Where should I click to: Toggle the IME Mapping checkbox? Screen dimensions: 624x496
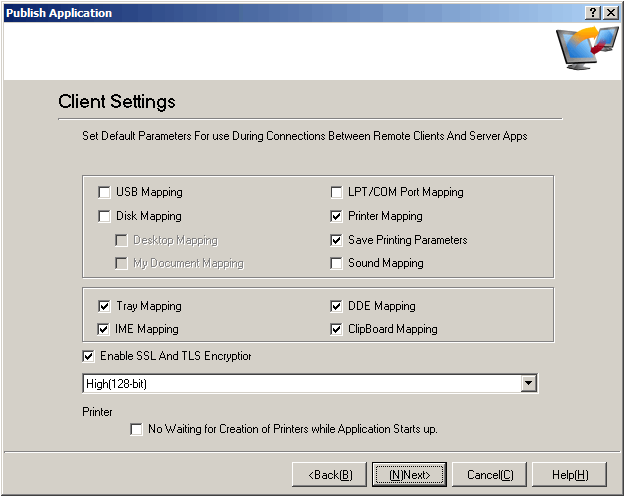[x=105, y=329]
